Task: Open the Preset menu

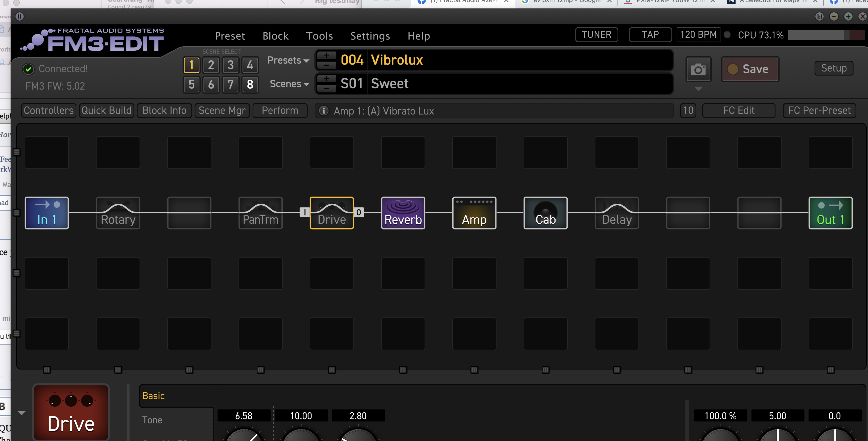Action: point(230,36)
